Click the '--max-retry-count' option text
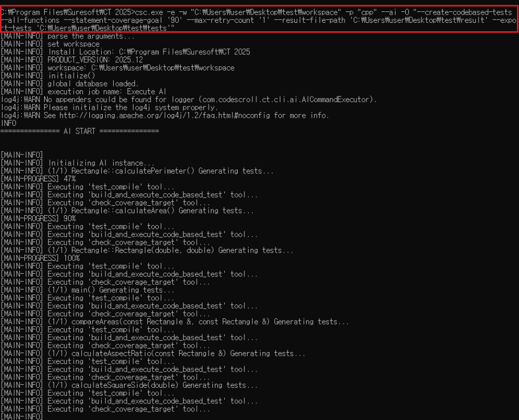 pyautogui.click(x=218, y=21)
